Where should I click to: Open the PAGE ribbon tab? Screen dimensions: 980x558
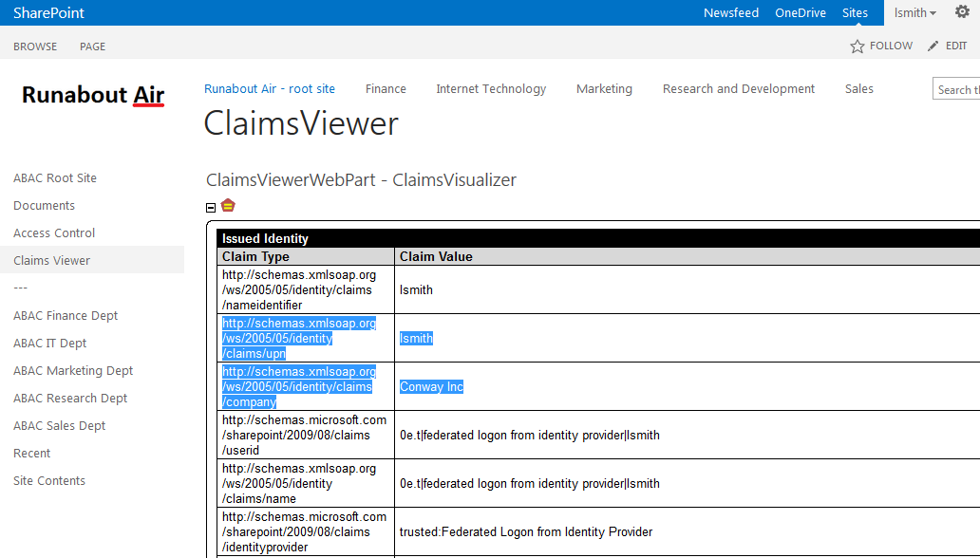92,46
